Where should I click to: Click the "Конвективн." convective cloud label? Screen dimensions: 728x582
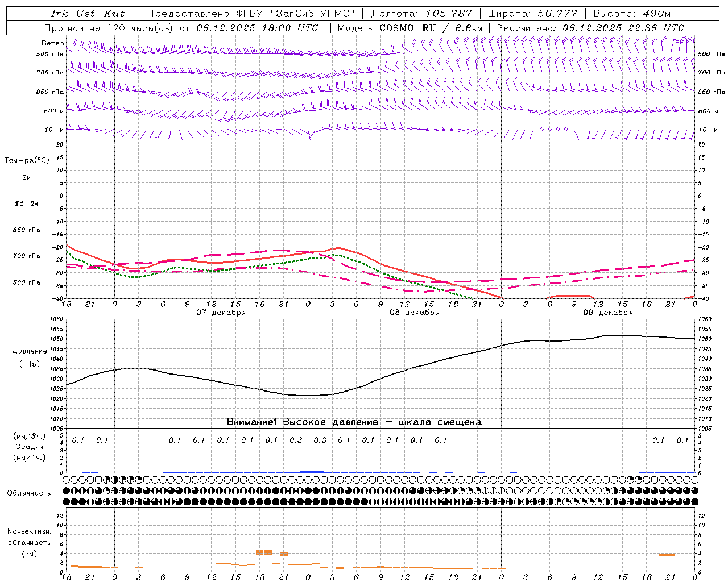pos(29,531)
